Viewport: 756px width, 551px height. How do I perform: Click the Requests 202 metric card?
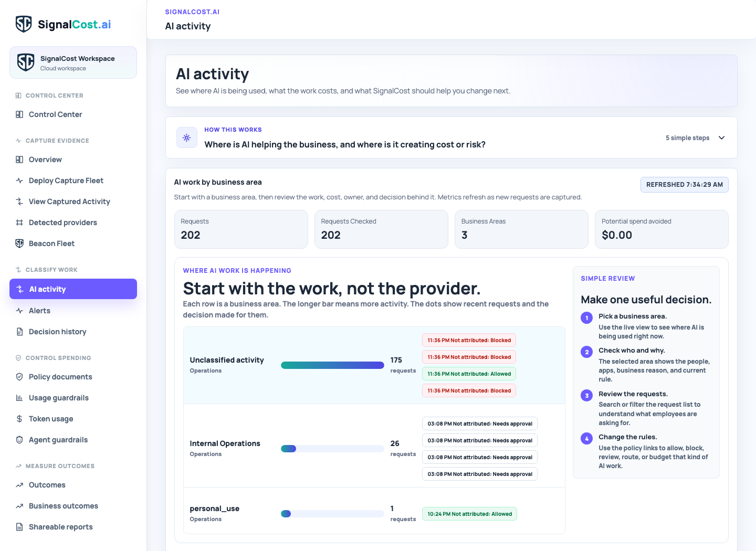tap(241, 229)
